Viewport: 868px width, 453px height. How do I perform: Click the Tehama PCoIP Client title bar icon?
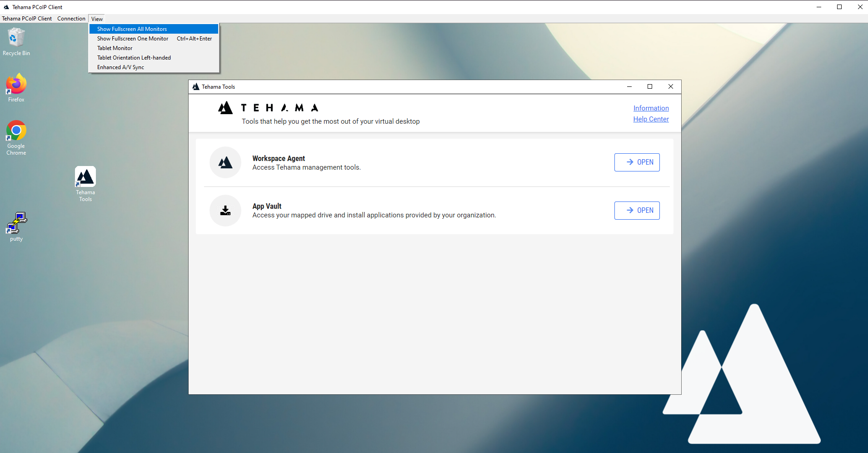6,7
